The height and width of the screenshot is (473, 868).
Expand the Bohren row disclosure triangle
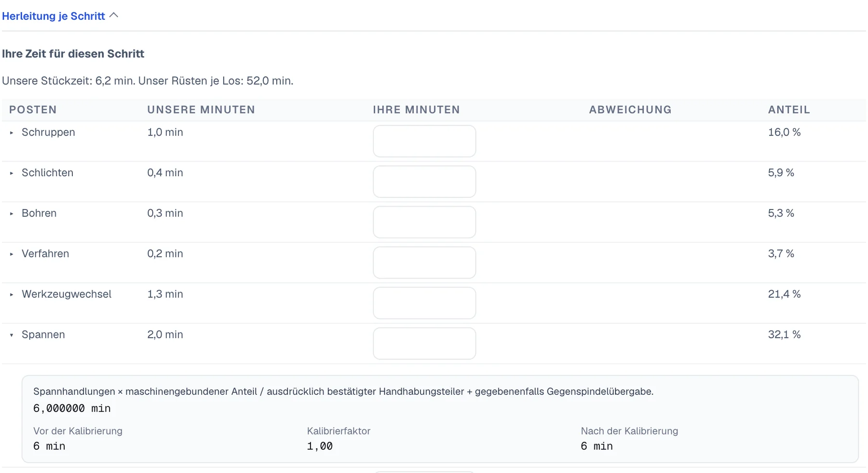tap(12, 213)
